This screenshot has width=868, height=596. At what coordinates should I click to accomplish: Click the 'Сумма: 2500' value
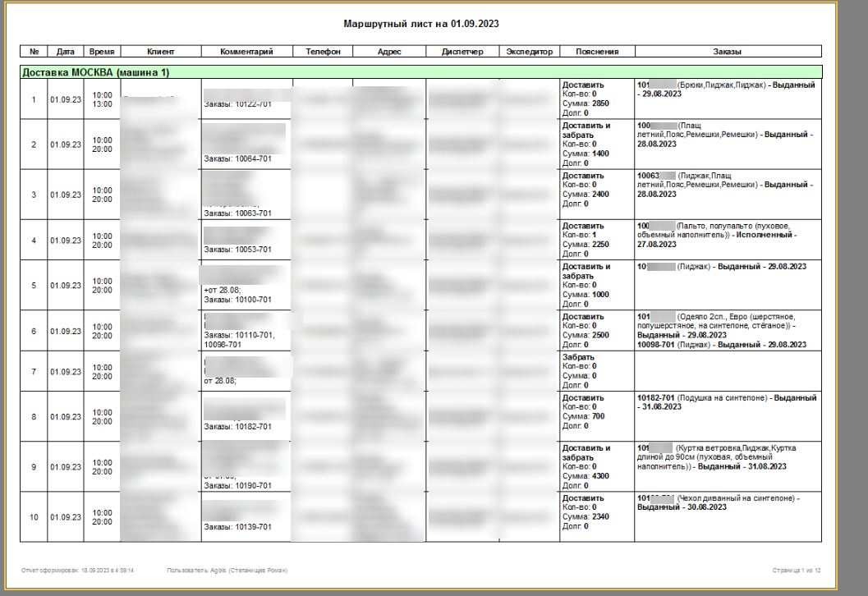coord(586,336)
